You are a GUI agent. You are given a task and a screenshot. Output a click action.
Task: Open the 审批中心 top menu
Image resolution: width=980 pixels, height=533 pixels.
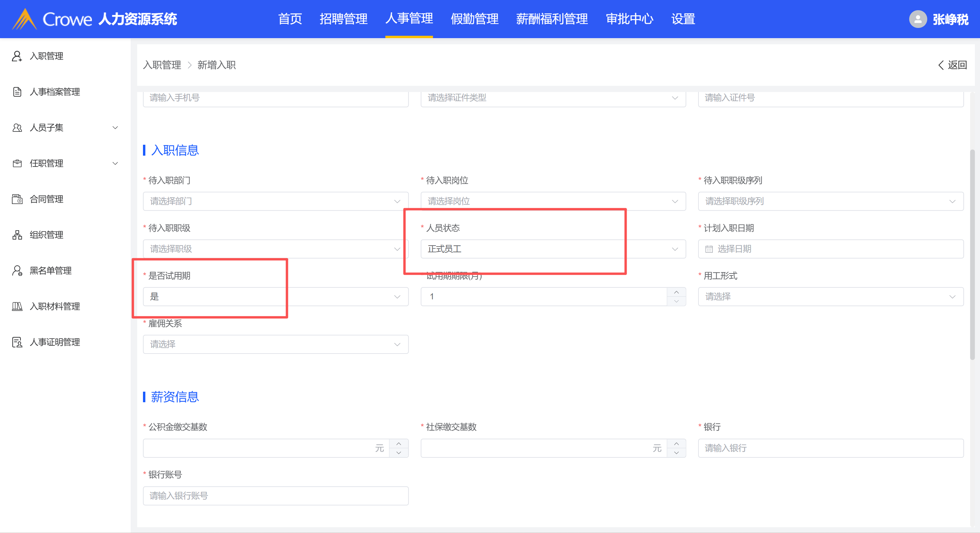tap(629, 19)
